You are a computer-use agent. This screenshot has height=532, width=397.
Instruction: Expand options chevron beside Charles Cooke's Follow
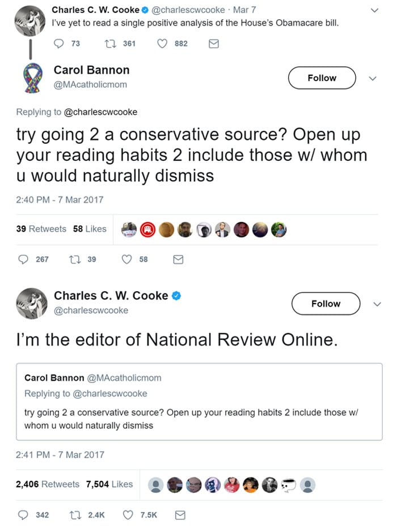pos(377,304)
